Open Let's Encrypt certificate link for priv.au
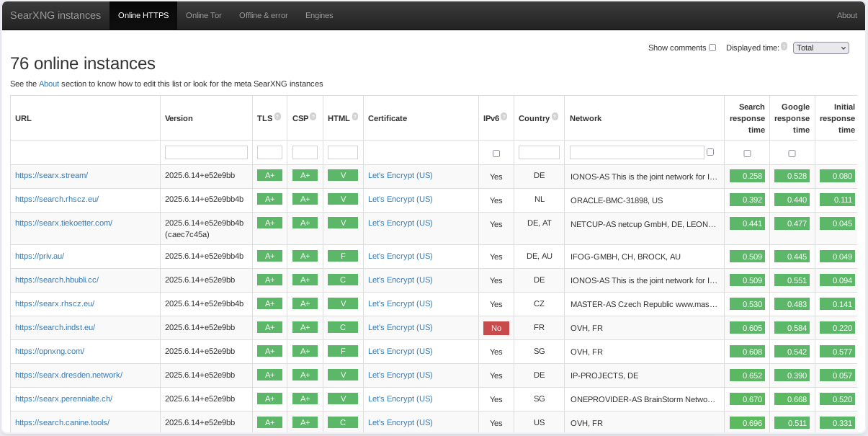 coord(400,256)
